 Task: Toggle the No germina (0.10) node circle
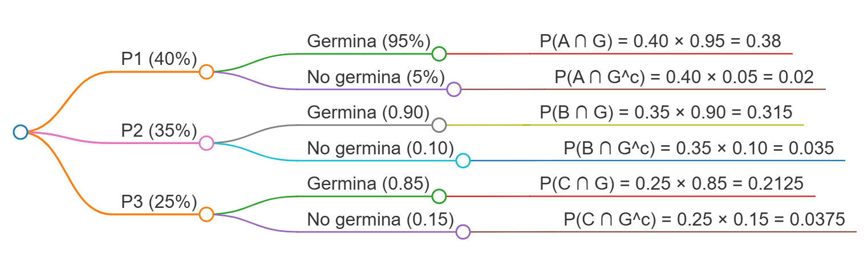(x=463, y=161)
